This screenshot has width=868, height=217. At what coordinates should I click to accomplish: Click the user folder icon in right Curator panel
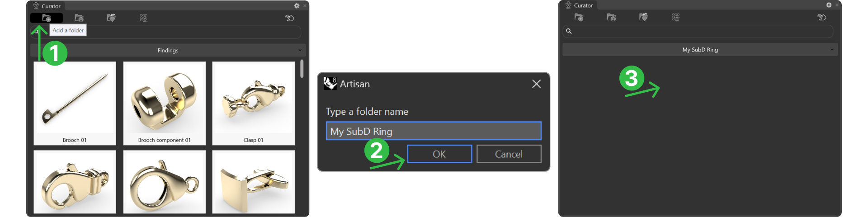point(611,17)
